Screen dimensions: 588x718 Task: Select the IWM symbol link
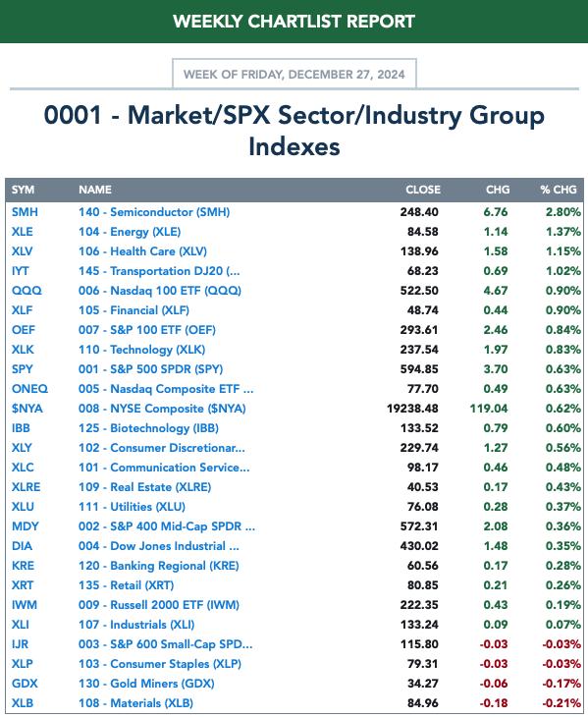pyautogui.click(x=25, y=605)
